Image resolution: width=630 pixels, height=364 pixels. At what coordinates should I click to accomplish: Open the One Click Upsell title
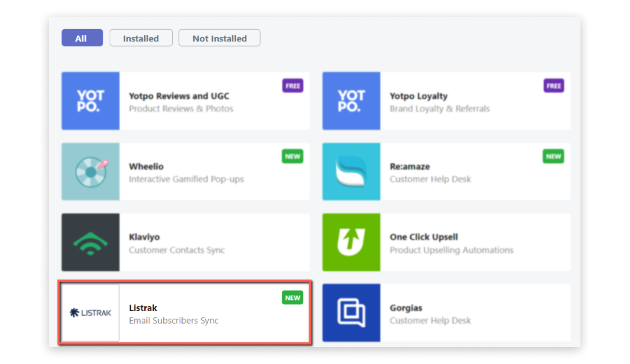tap(424, 237)
